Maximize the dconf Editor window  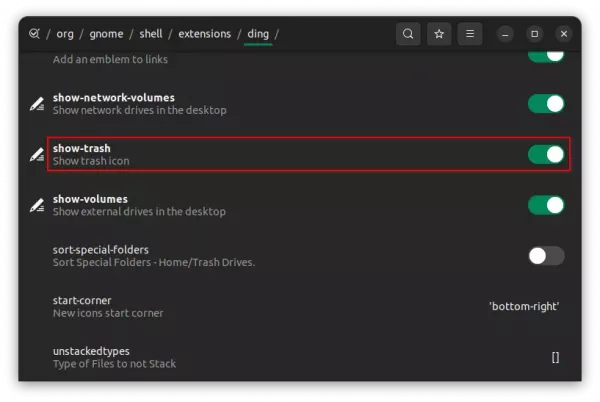point(535,34)
